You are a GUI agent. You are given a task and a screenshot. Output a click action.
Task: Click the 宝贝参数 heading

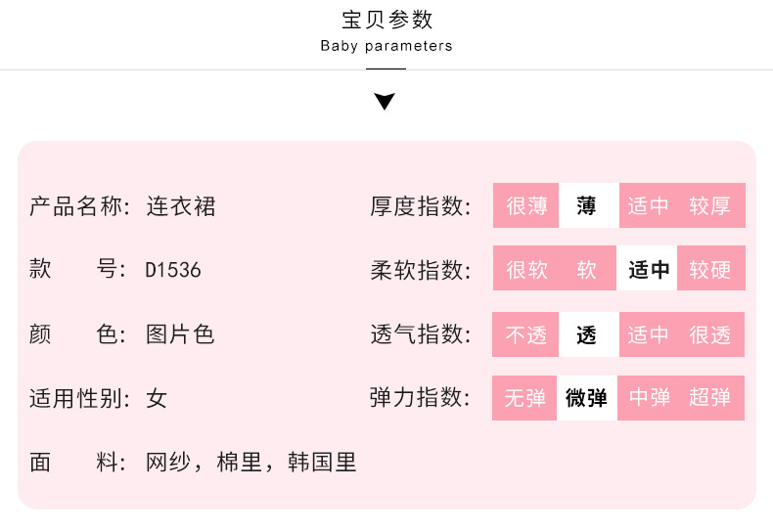pyautogui.click(x=386, y=20)
